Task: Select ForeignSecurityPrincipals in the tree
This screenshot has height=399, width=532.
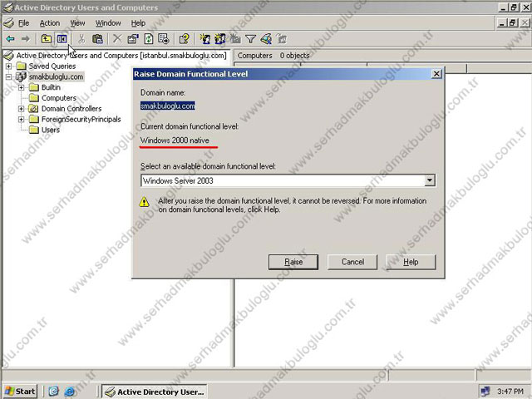Action: pos(81,120)
